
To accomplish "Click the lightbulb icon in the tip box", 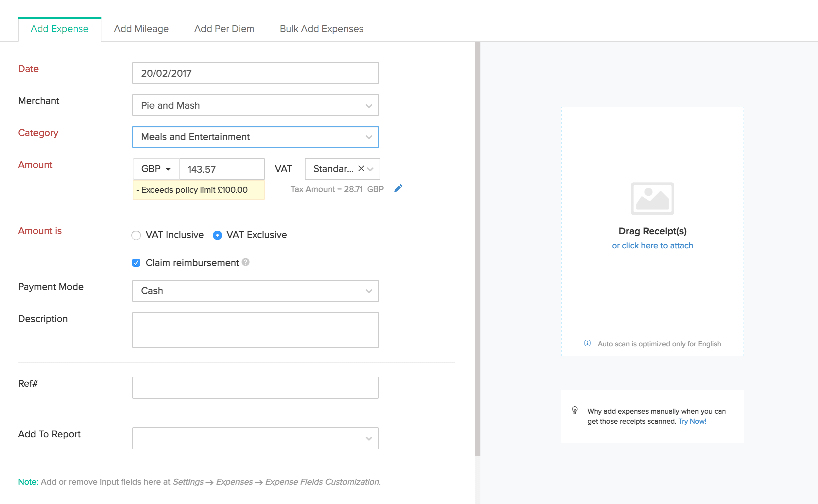I will pos(575,411).
